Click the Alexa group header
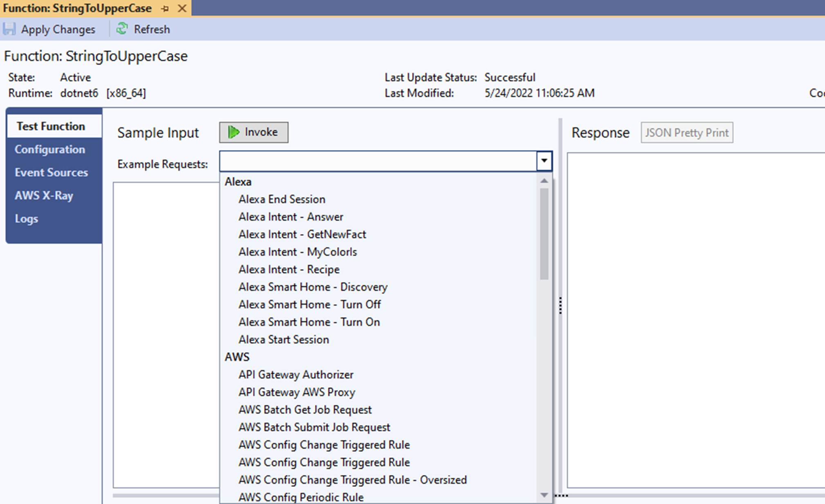825x504 pixels. pyautogui.click(x=238, y=182)
